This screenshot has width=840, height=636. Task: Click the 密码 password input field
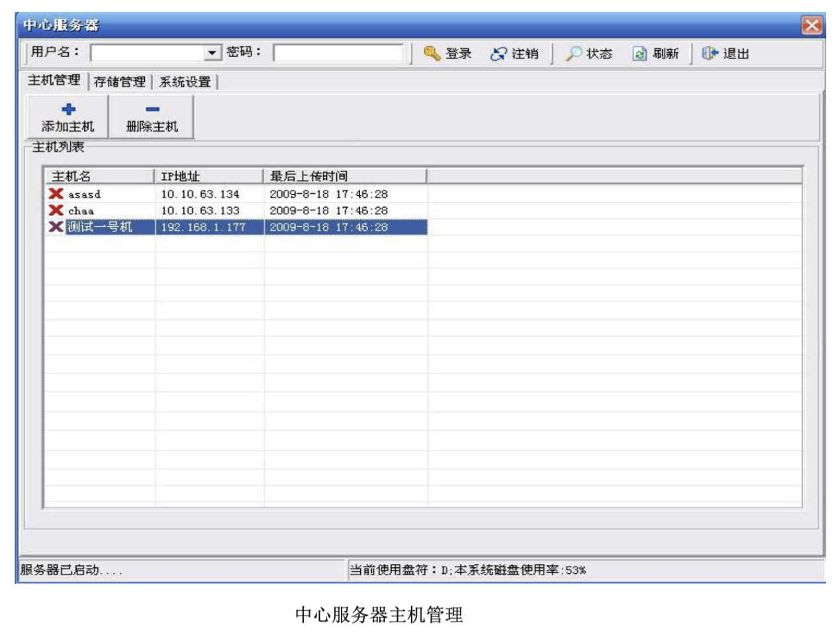click(x=338, y=53)
